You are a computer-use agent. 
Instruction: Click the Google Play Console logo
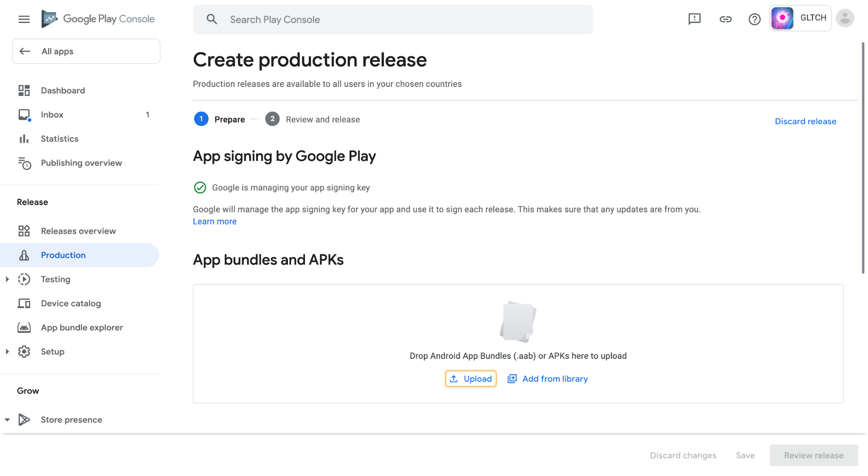click(x=98, y=19)
